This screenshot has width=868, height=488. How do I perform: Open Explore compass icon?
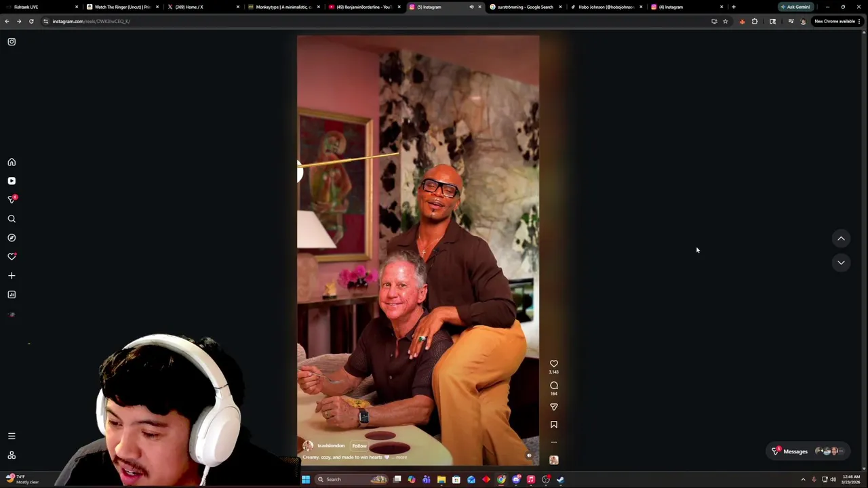coord(12,238)
